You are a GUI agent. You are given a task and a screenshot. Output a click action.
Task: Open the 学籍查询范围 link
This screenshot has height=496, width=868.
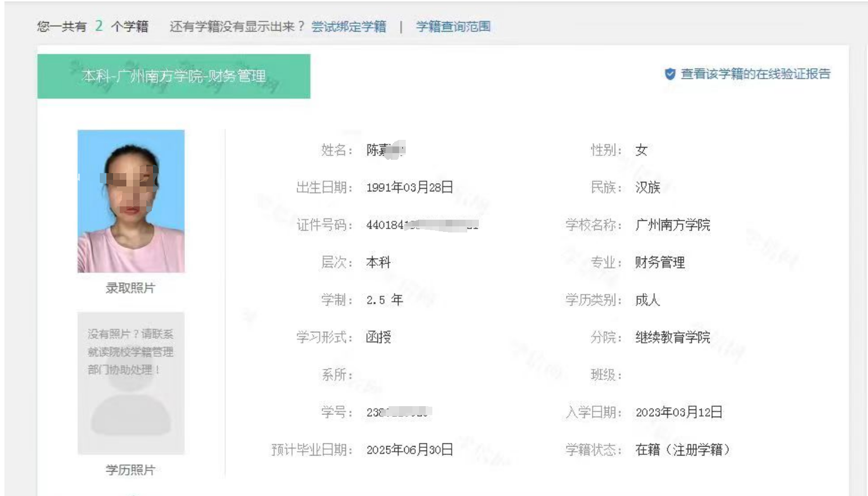click(x=453, y=27)
